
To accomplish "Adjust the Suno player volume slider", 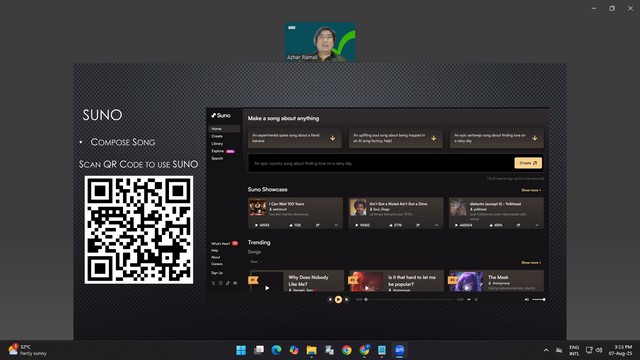I will click(x=539, y=300).
